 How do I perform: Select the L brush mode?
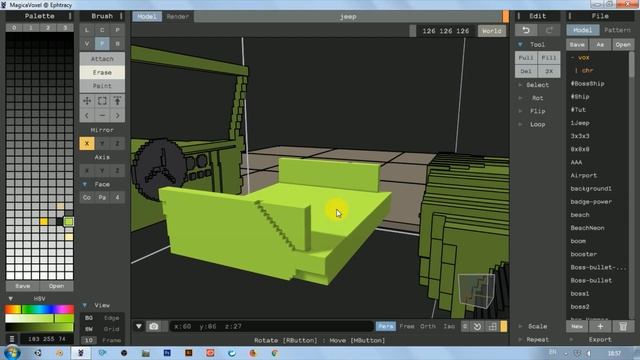87,30
